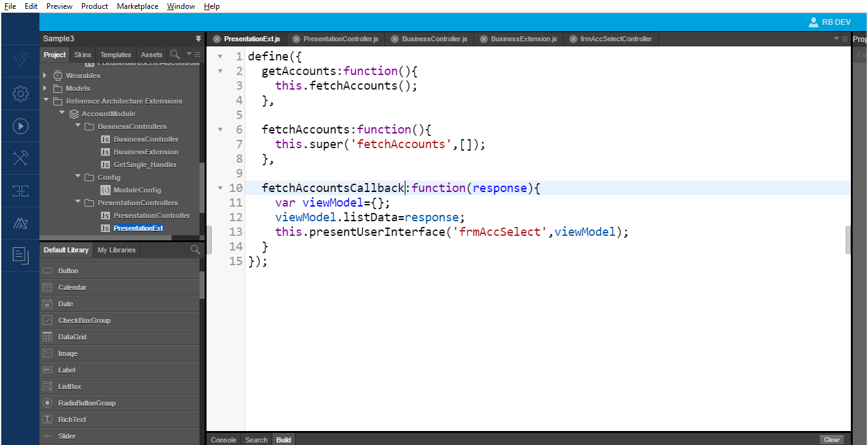Fold code at line 1 define
The width and height of the screenshot is (868, 445).
220,57
